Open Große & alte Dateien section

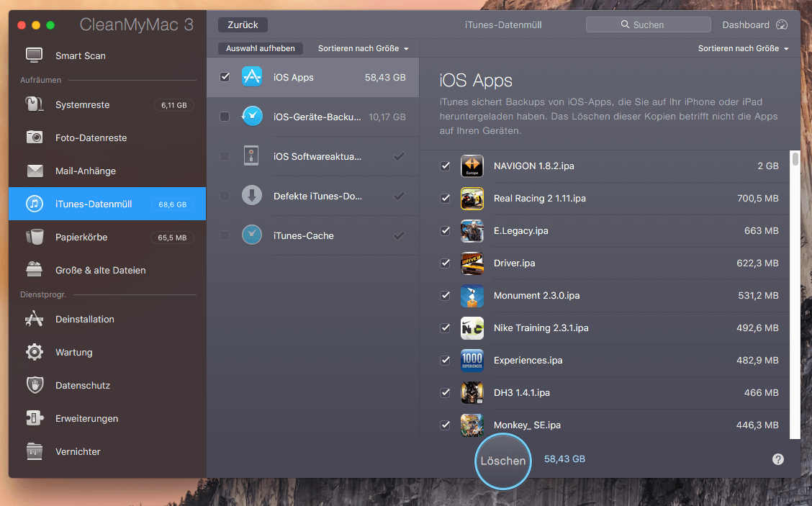click(x=107, y=270)
